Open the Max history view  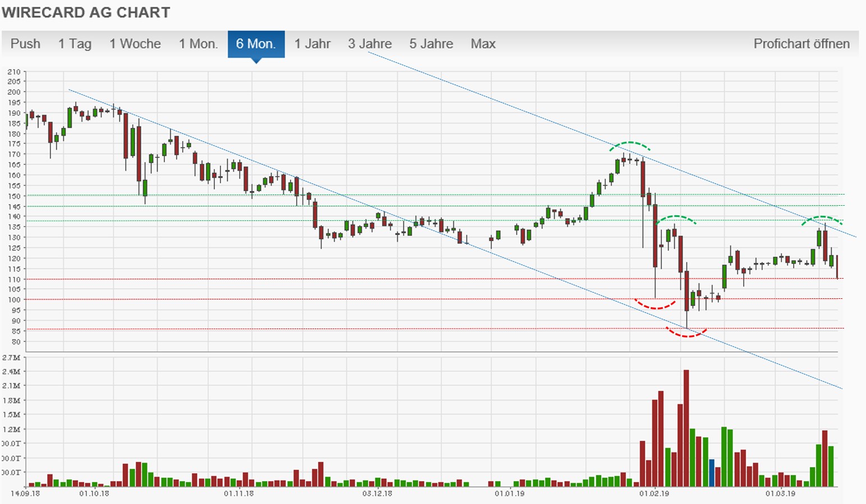(483, 44)
